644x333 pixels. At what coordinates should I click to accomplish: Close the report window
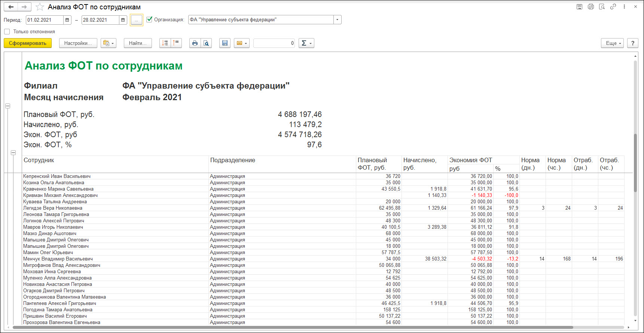(x=635, y=7)
